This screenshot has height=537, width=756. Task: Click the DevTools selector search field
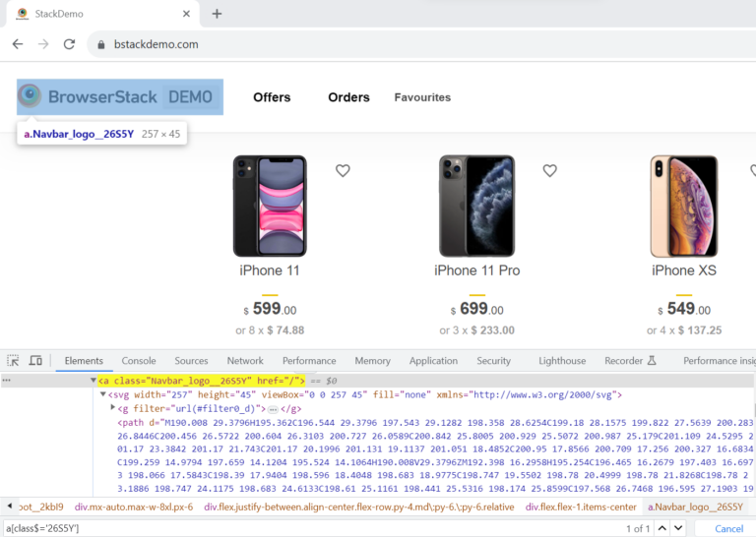(x=295, y=528)
